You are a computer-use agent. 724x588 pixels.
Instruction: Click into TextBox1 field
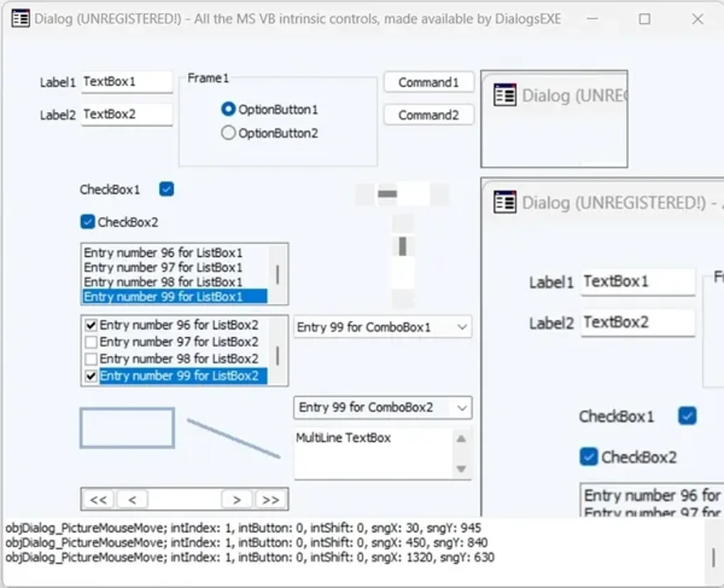pos(127,82)
